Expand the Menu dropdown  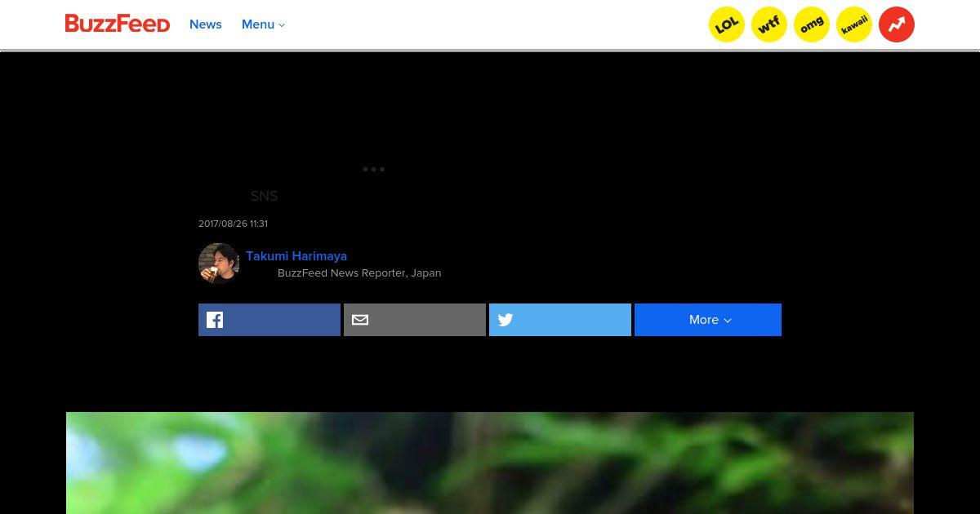point(263,24)
